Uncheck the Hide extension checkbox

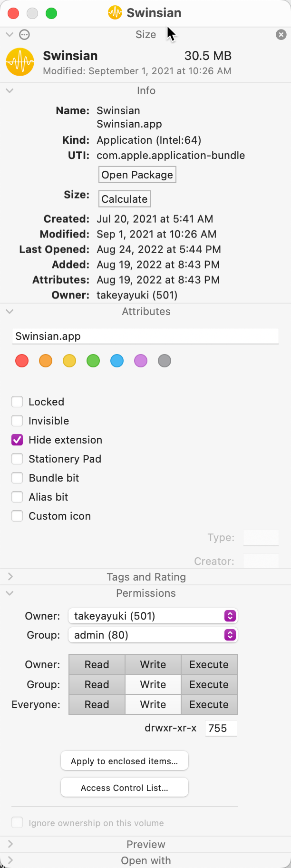coord(17,440)
